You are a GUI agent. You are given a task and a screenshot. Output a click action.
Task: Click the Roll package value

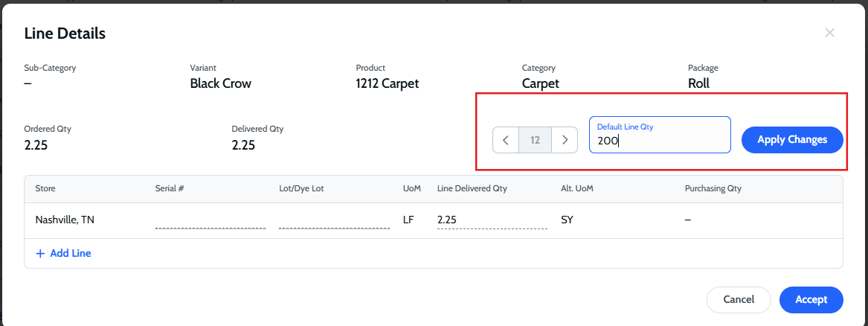click(698, 83)
